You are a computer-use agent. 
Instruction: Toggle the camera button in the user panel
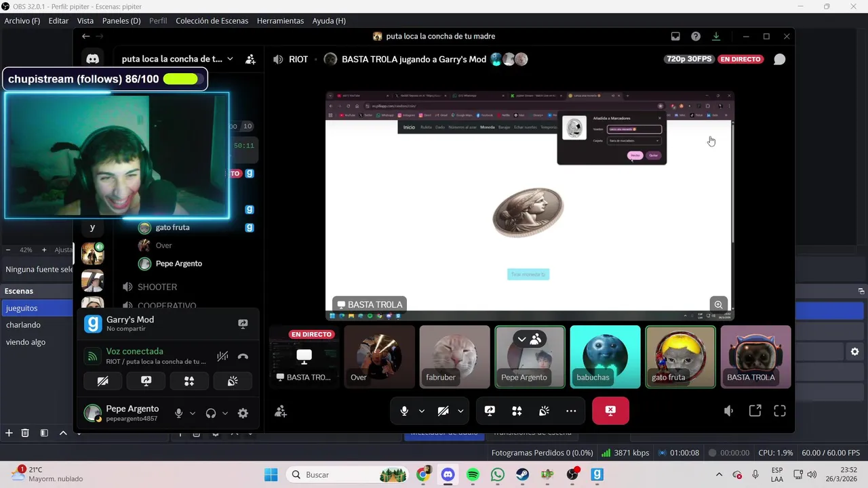point(102,381)
